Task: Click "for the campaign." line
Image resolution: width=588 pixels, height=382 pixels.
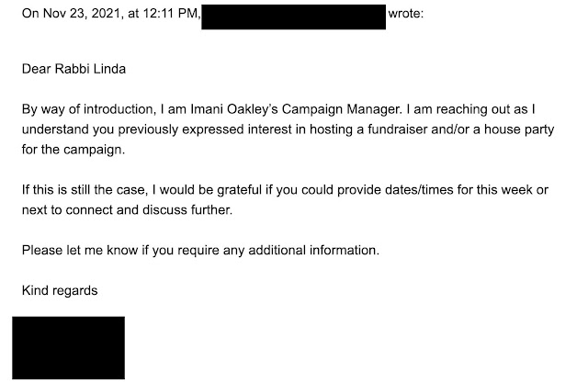Action: [x=73, y=150]
